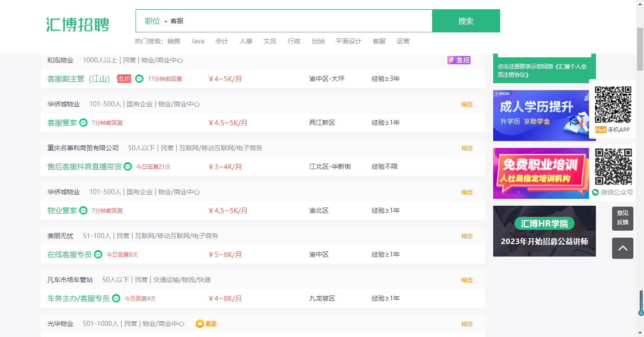Open the 意见反馈 feedback button
The width and height of the screenshot is (644, 337).
click(x=623, y=218)
